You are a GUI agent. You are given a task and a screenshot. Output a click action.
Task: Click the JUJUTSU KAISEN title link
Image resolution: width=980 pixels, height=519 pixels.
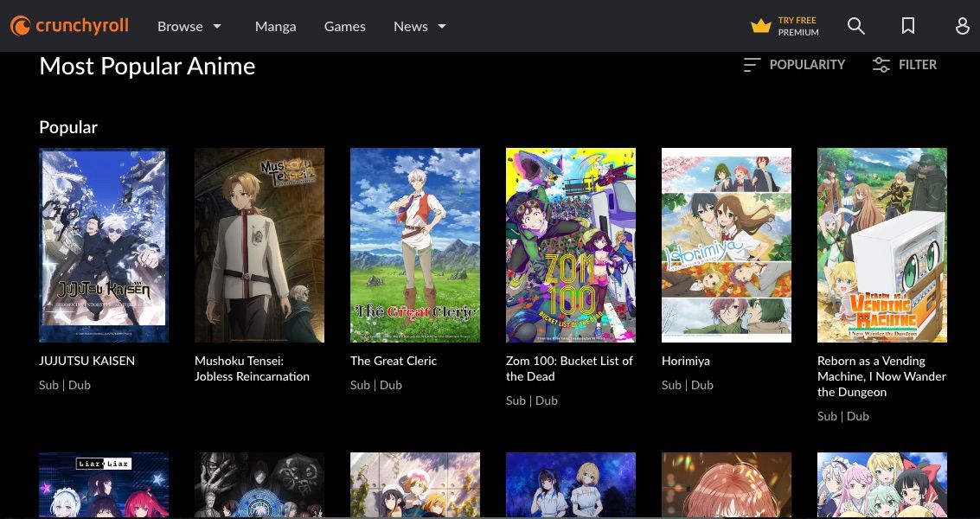(86, 361)
